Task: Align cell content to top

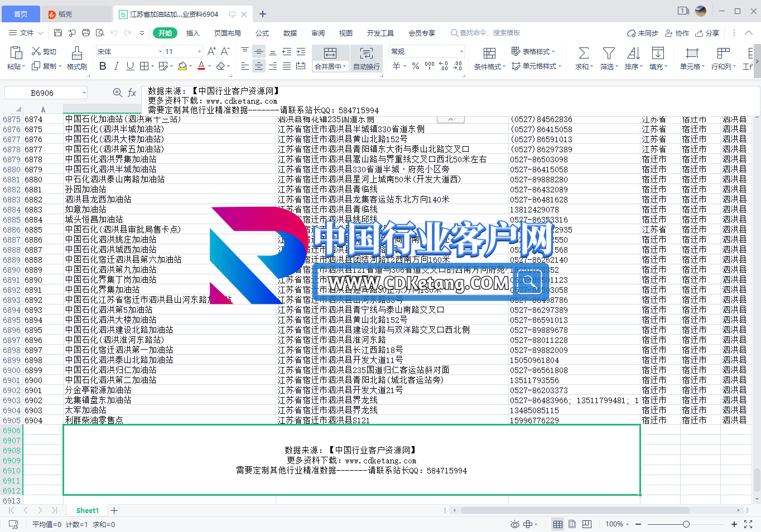Action: tap(245, 51)
